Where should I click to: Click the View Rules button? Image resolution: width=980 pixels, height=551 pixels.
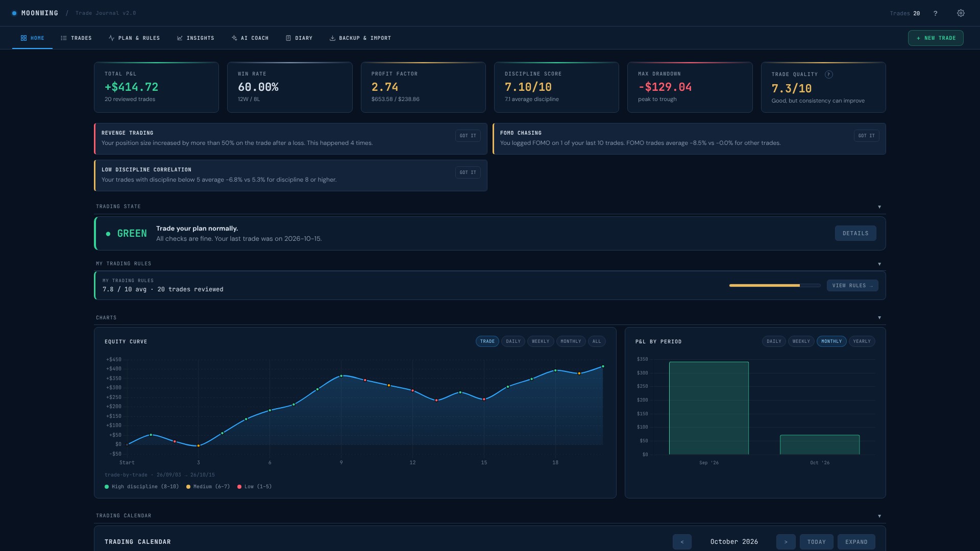pyautogui.click(x=852, y=286)
